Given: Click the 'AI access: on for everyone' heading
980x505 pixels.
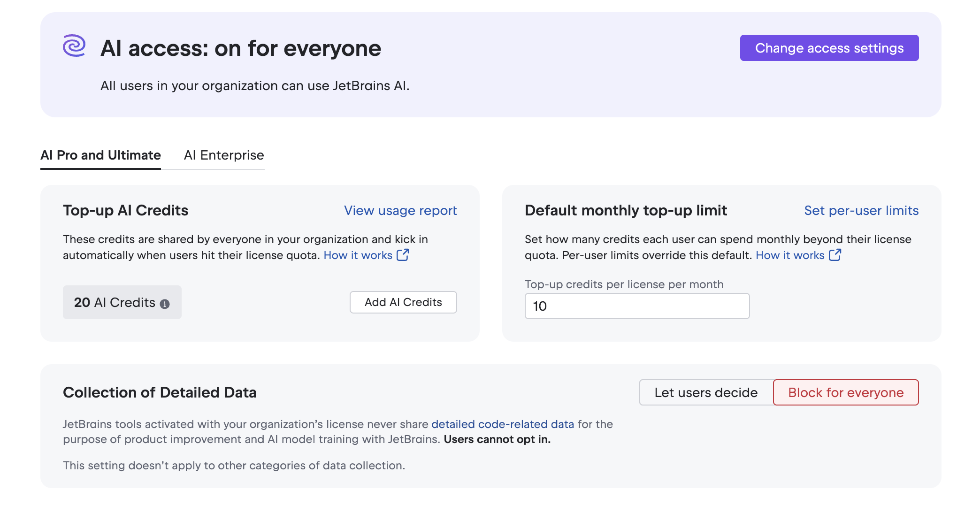Looking at the screenshot, I should (241, 48).
